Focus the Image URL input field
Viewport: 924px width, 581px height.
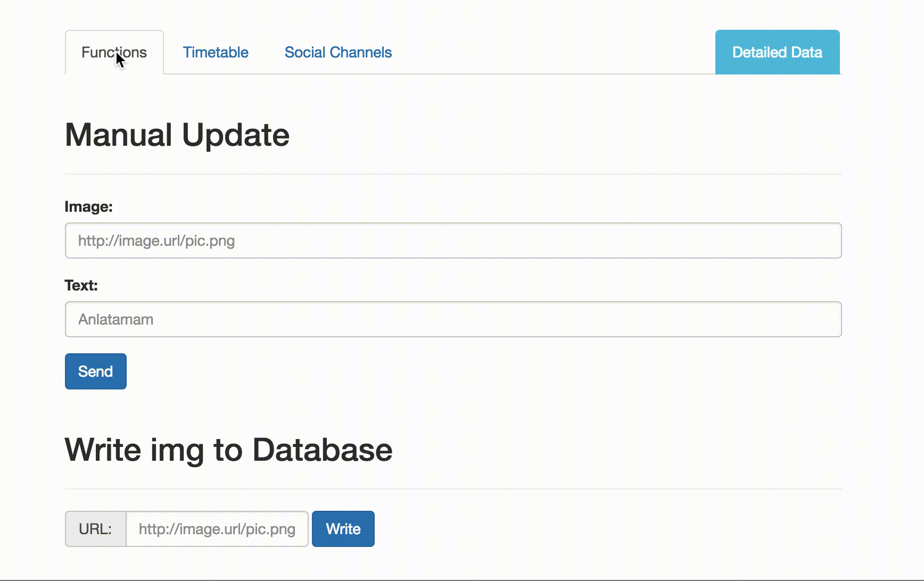(453, 240)
